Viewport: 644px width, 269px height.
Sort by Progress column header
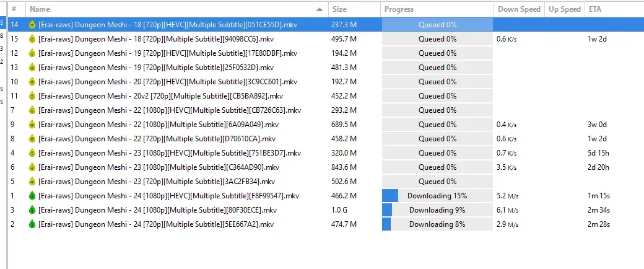437,9
